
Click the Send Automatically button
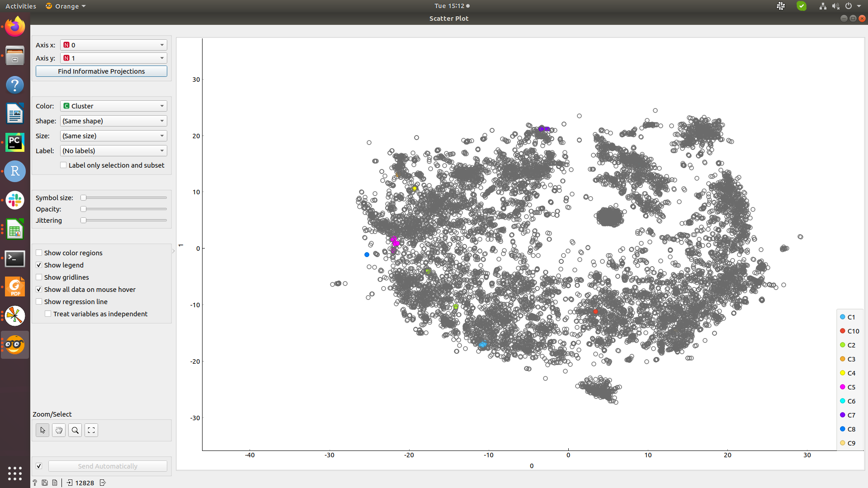[x=108, y=466]
